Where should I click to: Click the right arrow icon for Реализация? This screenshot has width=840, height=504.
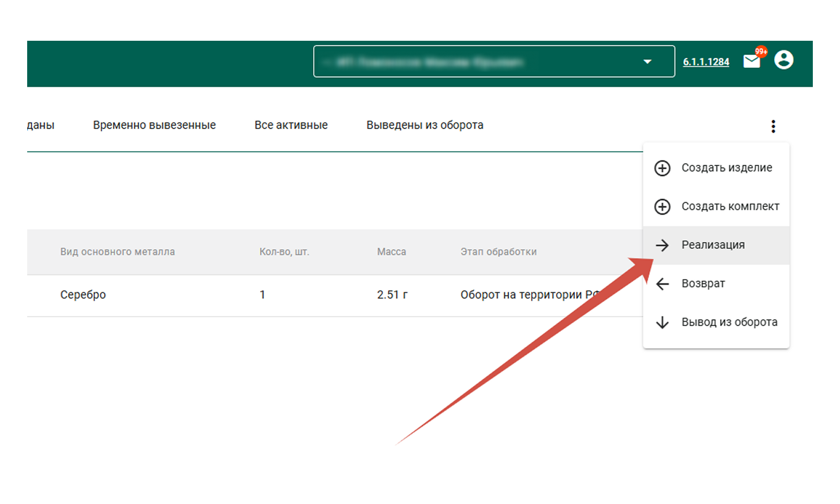tap(662, 245)
